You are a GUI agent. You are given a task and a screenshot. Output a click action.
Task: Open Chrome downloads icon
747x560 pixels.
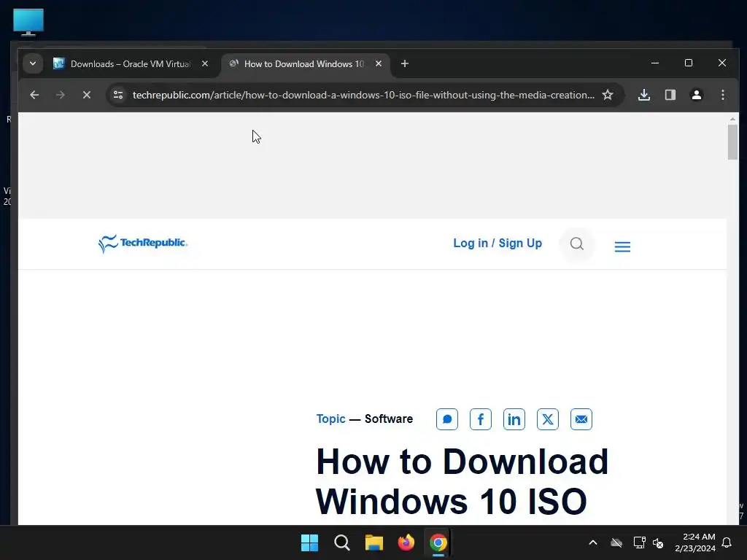(644, 95)
